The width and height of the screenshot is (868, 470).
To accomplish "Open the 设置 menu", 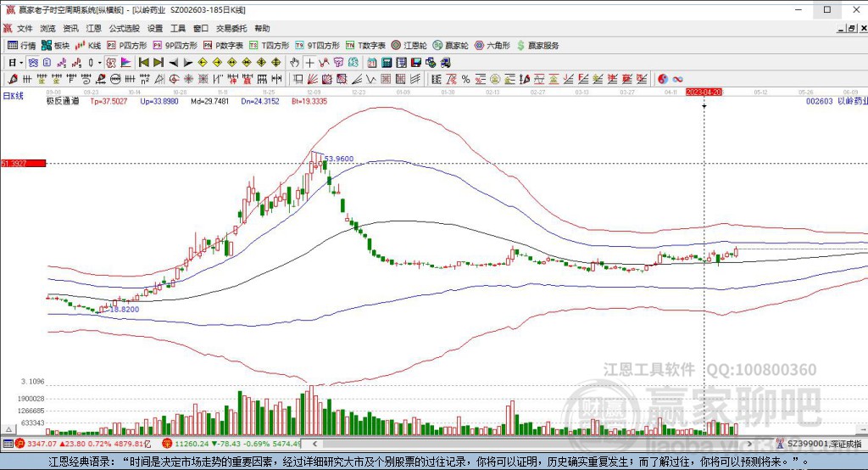I will (155, 28).
